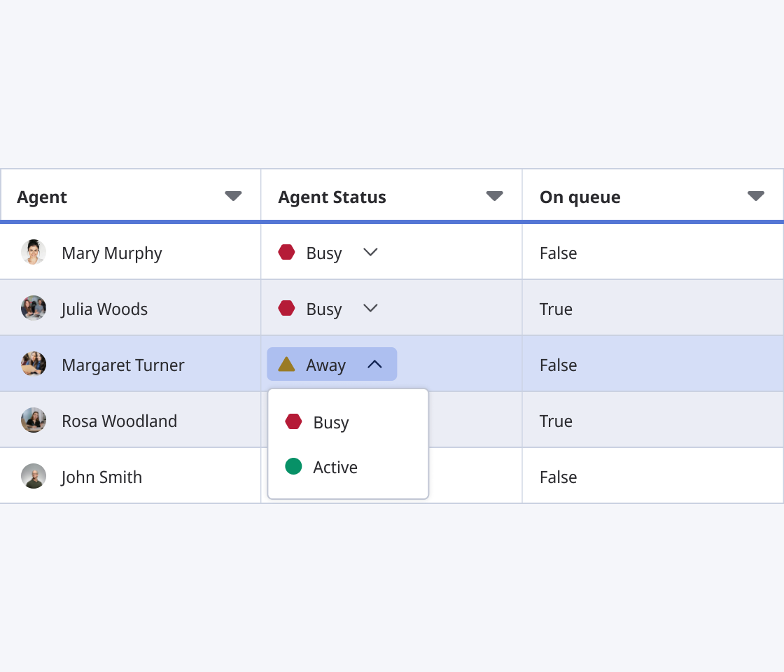Select the Rosa Woodland name
The image size is (784, 672).
pos(120,421)
